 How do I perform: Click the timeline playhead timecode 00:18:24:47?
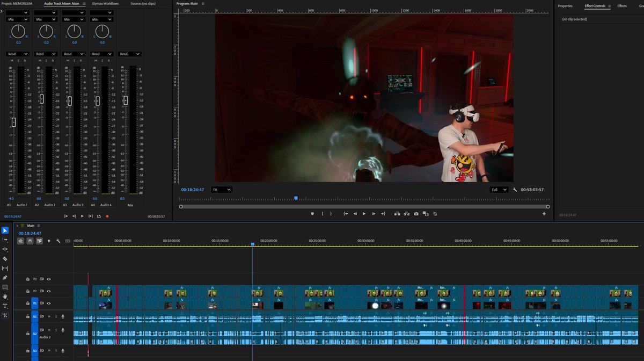[x=30, y=234]
